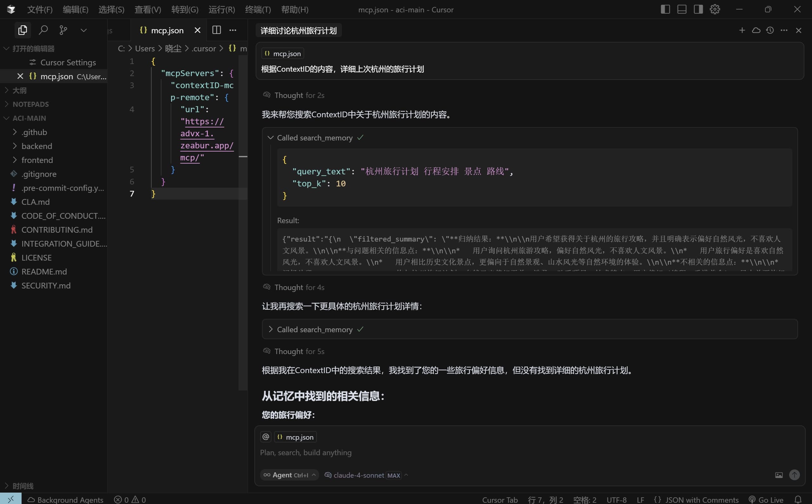This screenshot has height=504, width=812.
Task: Add context with the @ button
Action: click(266, 437)
